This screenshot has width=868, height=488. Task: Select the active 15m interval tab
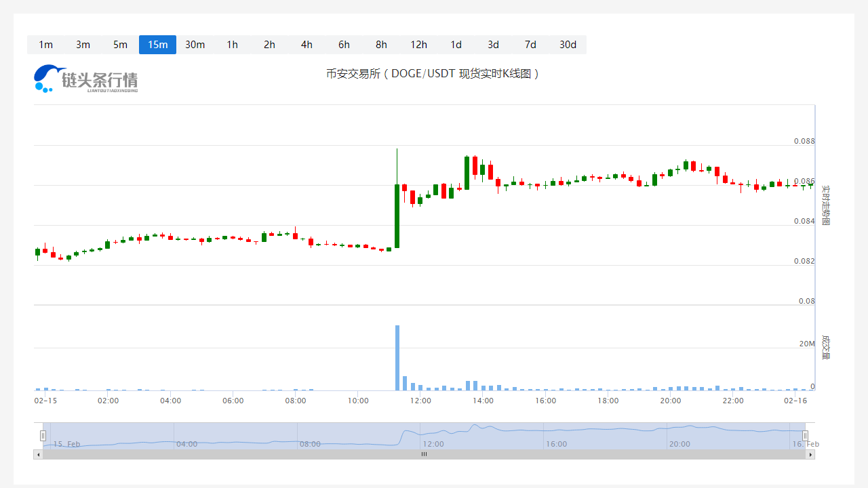pos(157,45)
